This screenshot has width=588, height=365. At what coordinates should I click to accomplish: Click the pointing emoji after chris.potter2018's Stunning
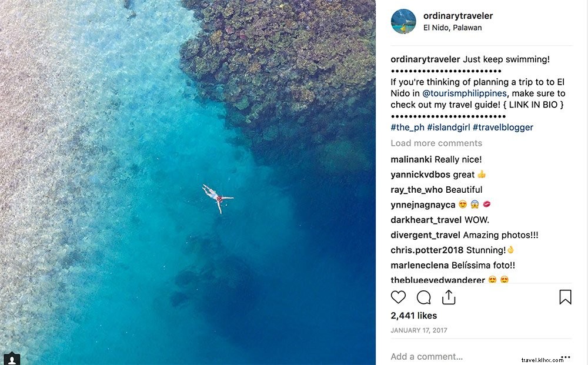[509, 249]
